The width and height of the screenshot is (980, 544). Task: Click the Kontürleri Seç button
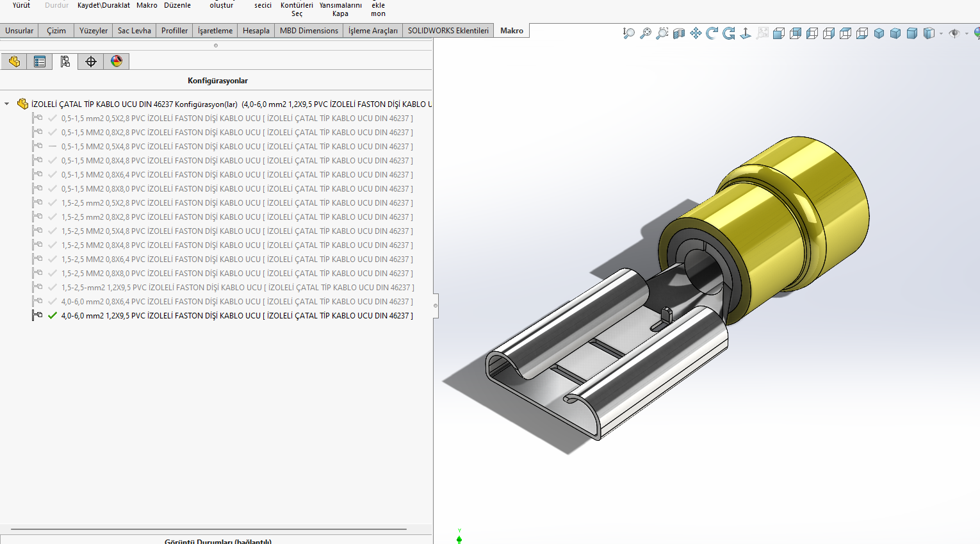coord(297,9)
